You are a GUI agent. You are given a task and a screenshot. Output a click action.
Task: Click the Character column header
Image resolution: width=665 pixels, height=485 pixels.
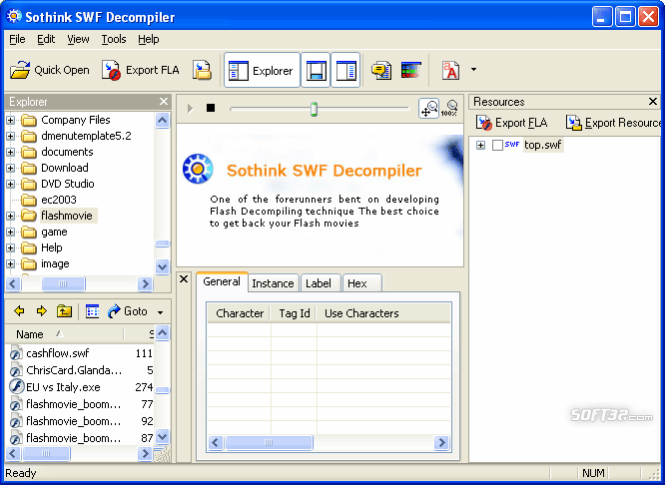point(239,313)
